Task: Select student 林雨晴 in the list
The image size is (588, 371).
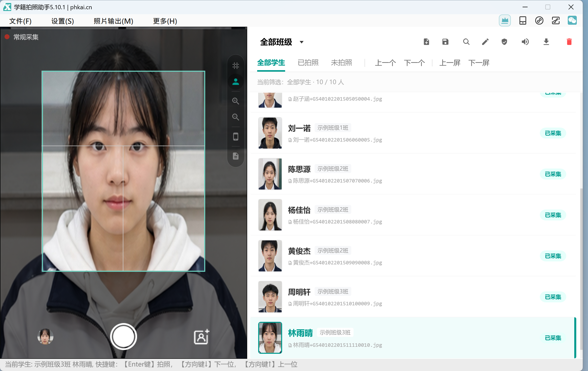Action: 413,338
